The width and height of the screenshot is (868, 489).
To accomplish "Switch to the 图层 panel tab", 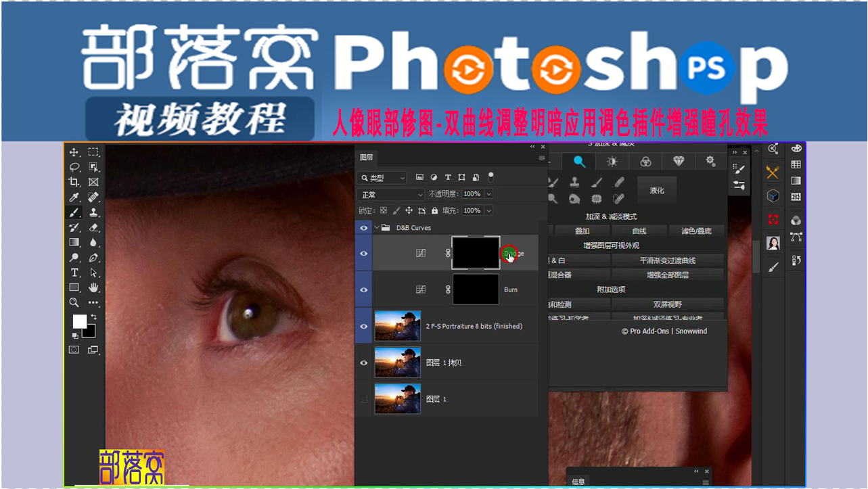I will [x=366, y=157].
